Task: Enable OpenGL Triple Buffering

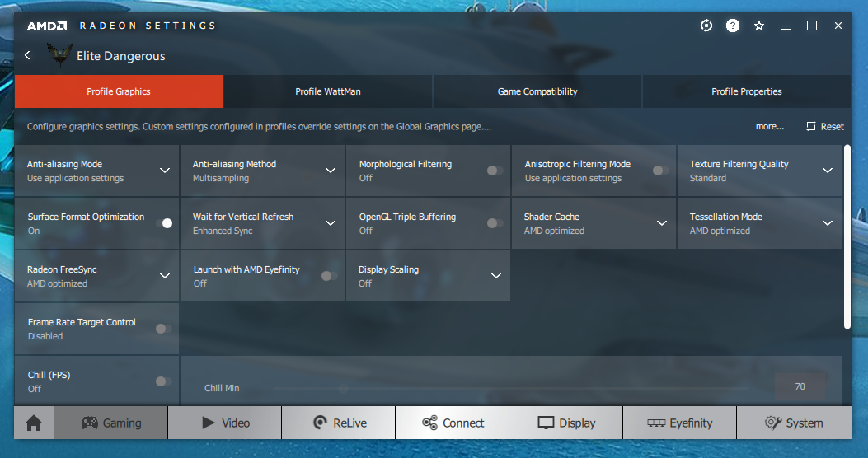Action: pos(495,223)
